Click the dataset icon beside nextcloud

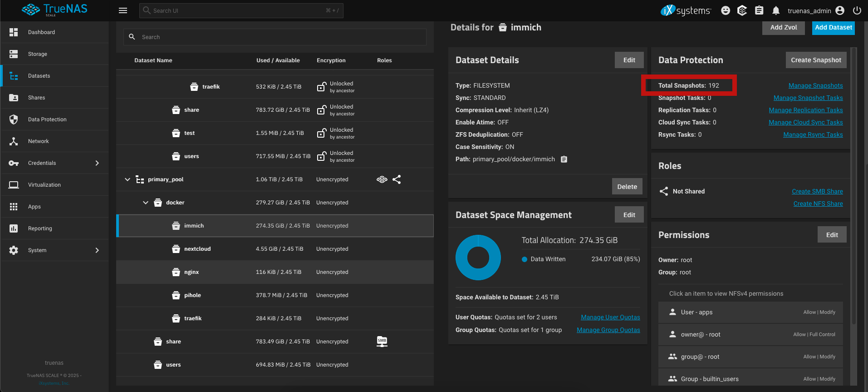click(x=176, y=249)
